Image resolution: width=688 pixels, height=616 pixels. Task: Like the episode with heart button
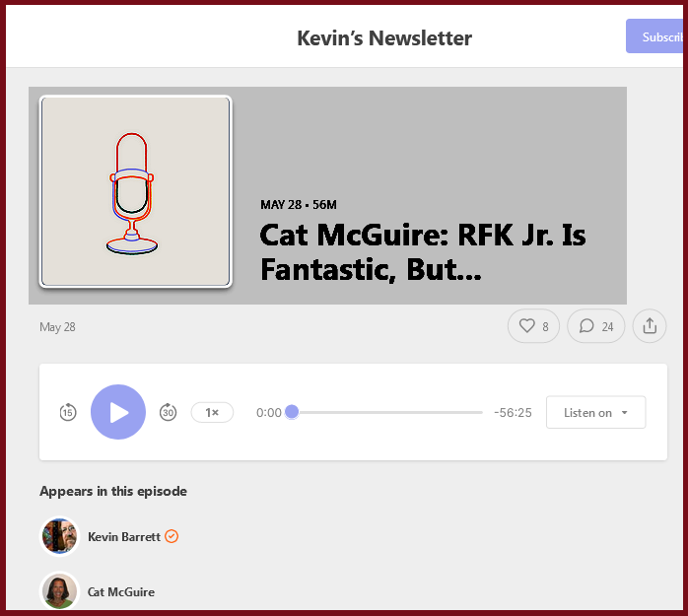click(533, 326)
